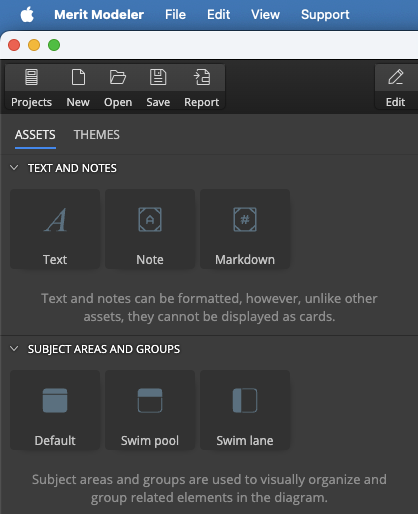Click the text 'group related elements in the diagram.'
This screenshot has height=514, width=418.
209,498
